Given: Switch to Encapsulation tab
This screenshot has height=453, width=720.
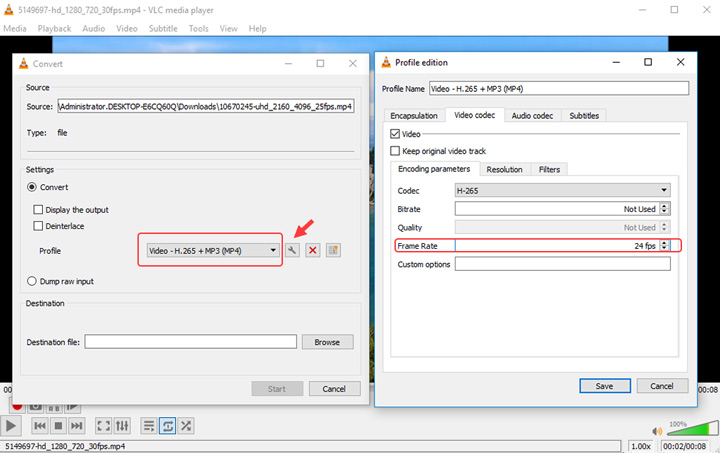Looking at the screenshot, I should point(414,116).
